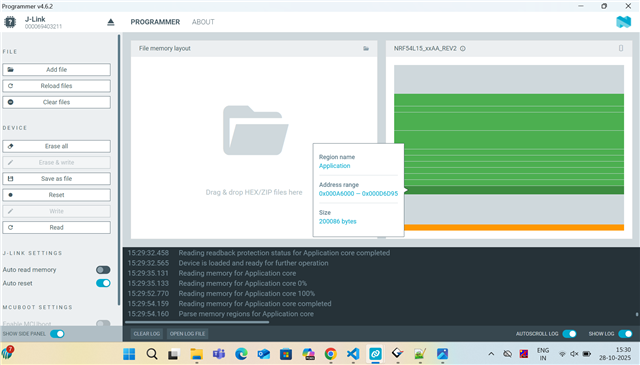Screen dimensions: 640x365
Task: Open the ABOUT tab
Action: (203, 22)
